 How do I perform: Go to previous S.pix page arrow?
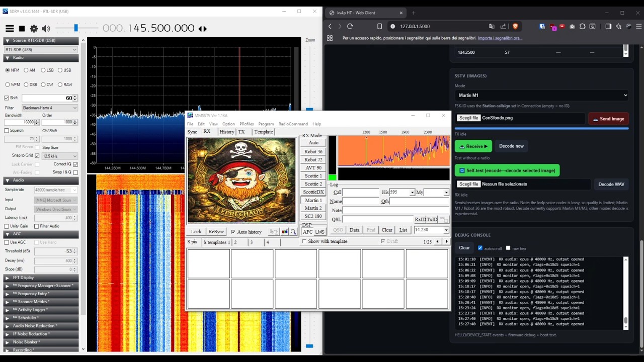tap(437, 242)
